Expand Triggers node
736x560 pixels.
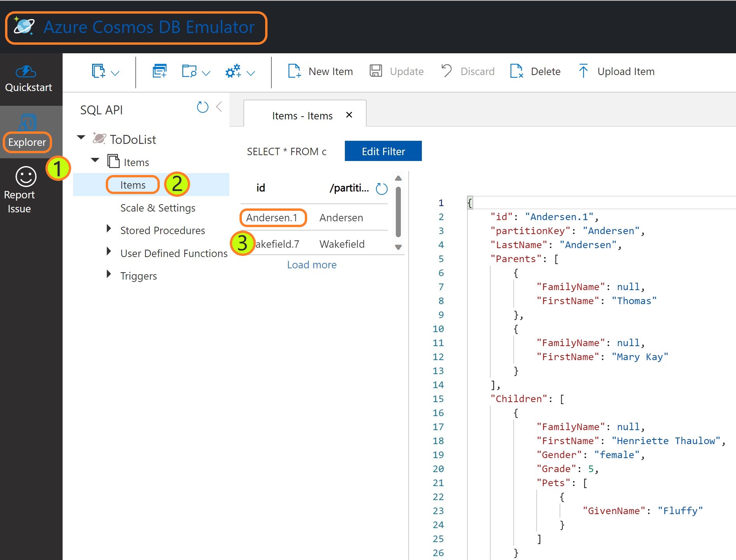pyautogui.click(x=109, y=274)
